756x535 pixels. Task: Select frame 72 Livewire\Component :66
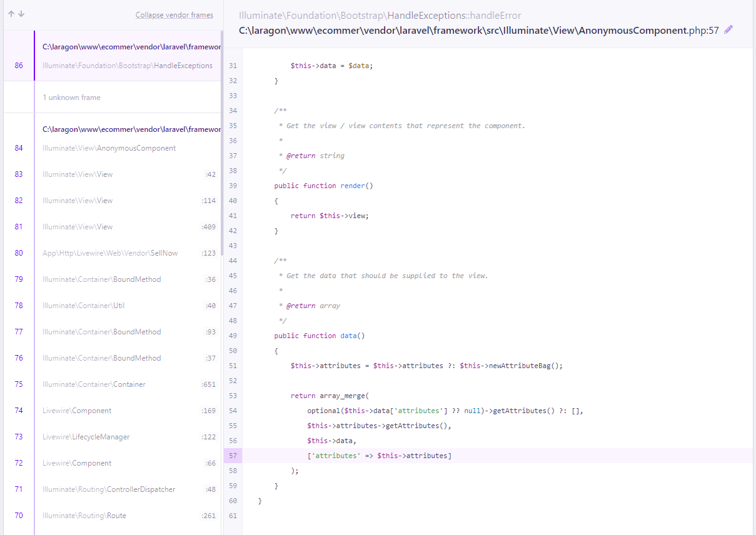[113, 463]
